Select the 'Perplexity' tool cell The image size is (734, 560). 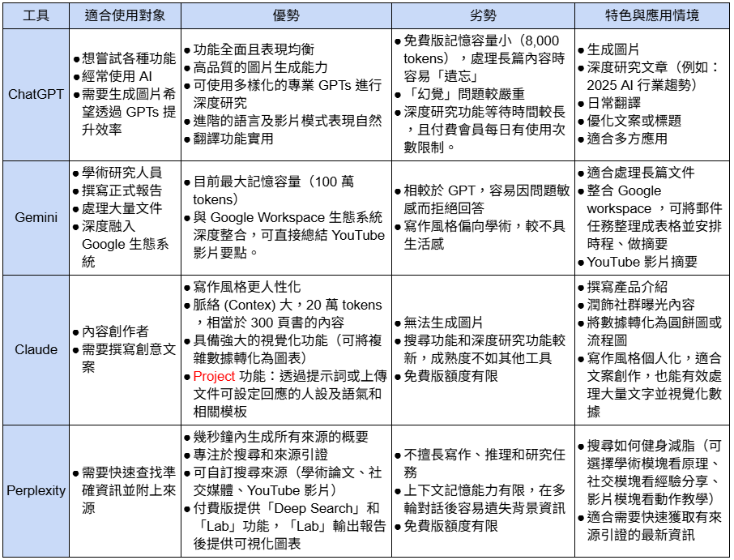tap(36, 490)
